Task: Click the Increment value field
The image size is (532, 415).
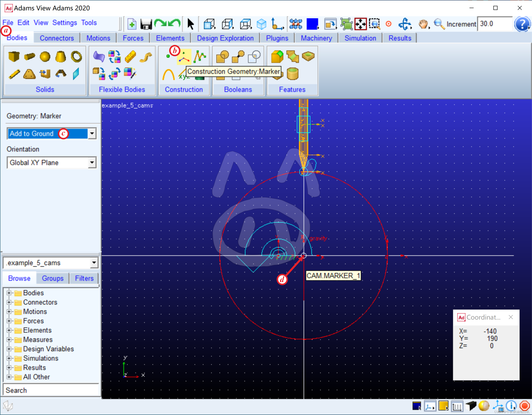Action: click(x=494, y=24)
